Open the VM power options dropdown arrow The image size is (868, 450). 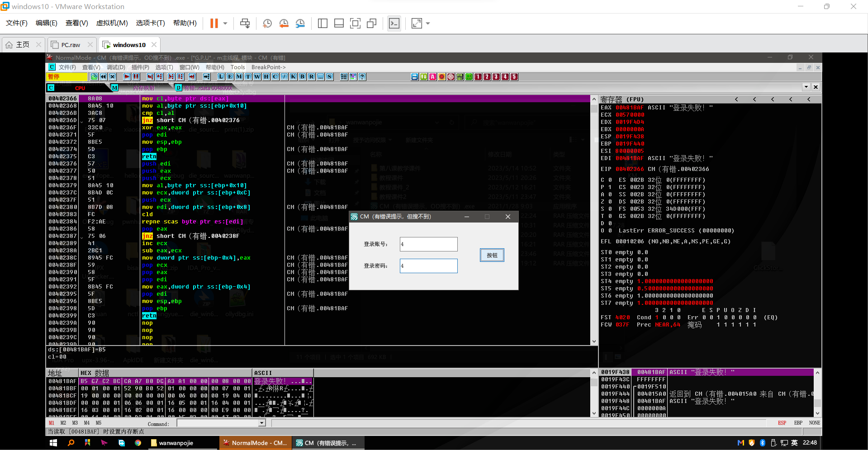(225, 24)
